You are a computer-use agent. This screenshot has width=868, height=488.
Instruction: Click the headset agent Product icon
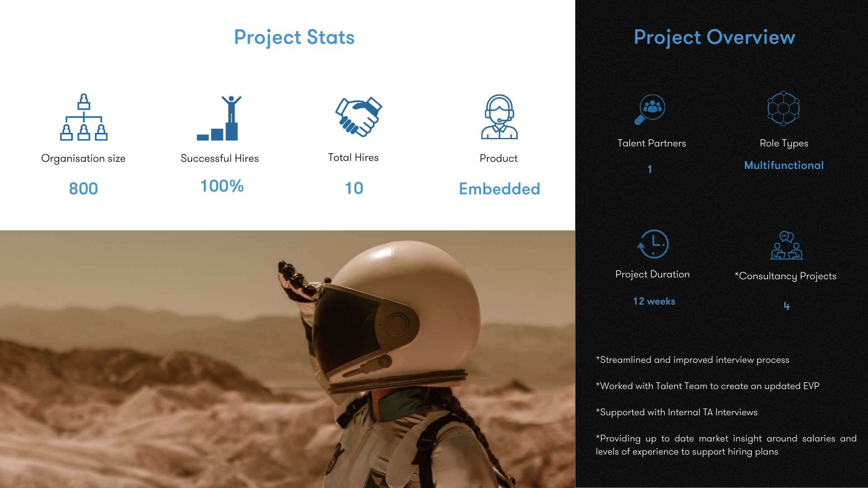tap(499, 117)
